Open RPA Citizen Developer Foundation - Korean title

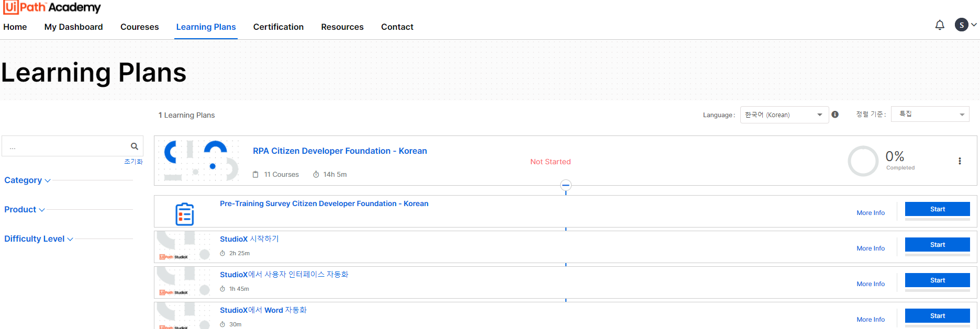coord(340,151)
